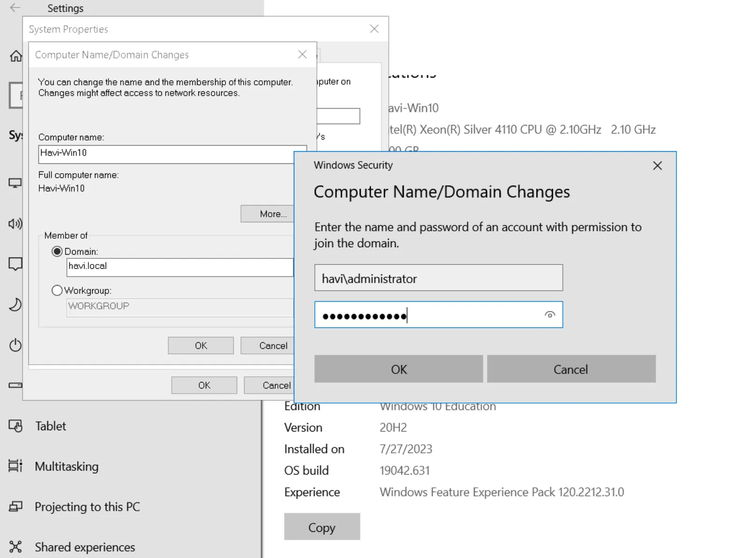
Task: Select the Power & sleep icon
Action: click(x=15, y=345)
